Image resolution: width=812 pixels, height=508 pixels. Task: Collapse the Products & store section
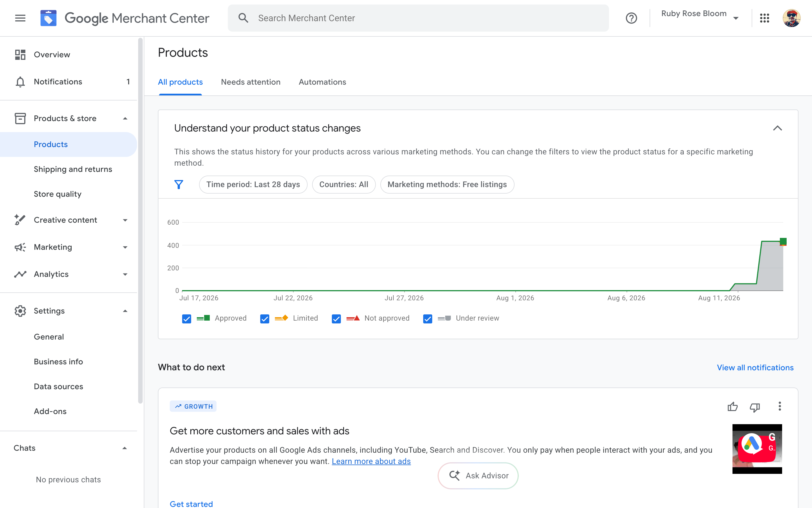pyautogui.click(x=125, y=118)
